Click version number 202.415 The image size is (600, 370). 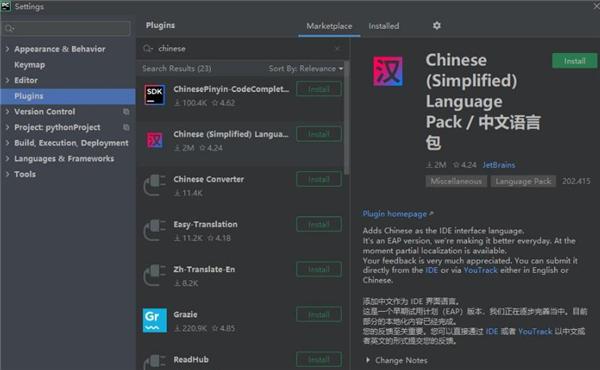pyautogui.click(x=576, y=181)
